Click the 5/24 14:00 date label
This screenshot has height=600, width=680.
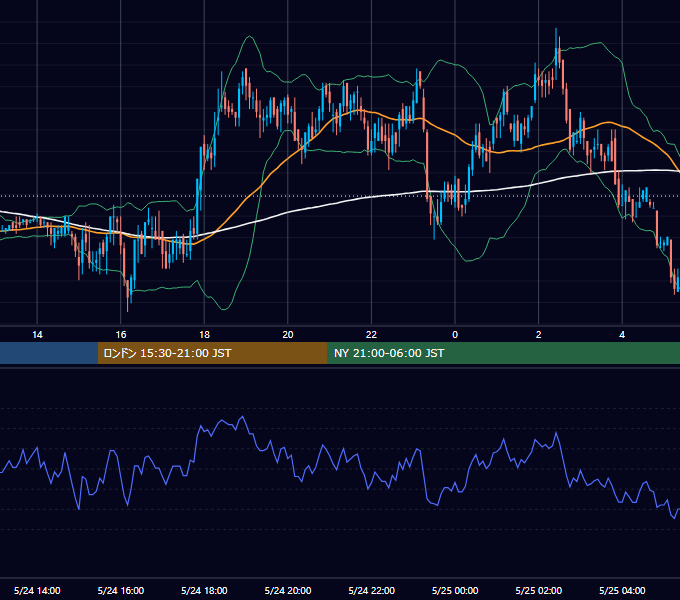pyautogui.click(x=37, y=590)
